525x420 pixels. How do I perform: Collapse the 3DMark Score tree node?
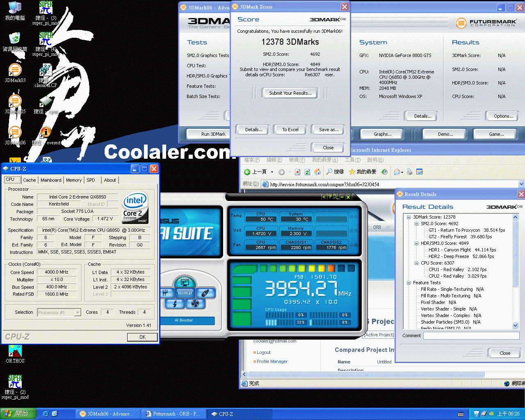click(x=409, y=217)
